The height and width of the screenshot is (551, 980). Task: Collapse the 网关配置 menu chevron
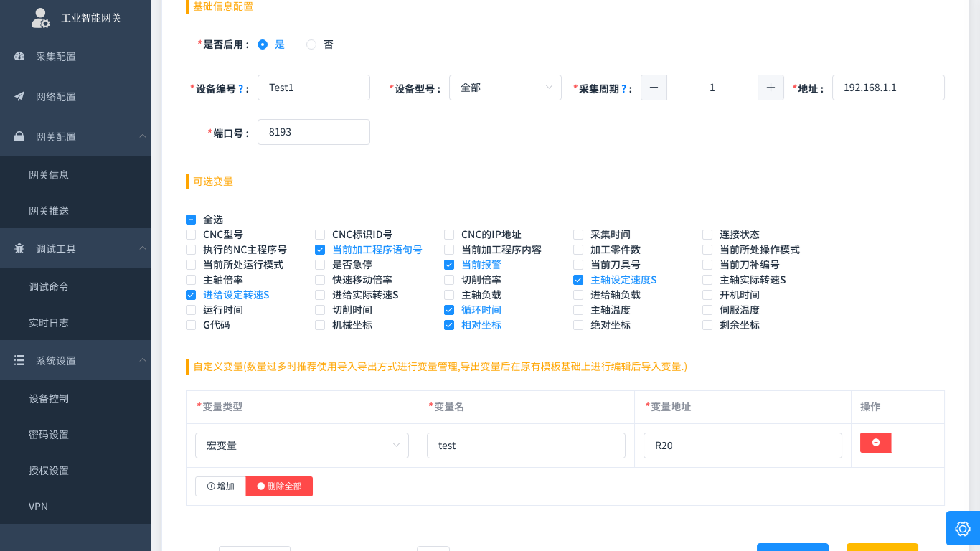click(142, 136)
